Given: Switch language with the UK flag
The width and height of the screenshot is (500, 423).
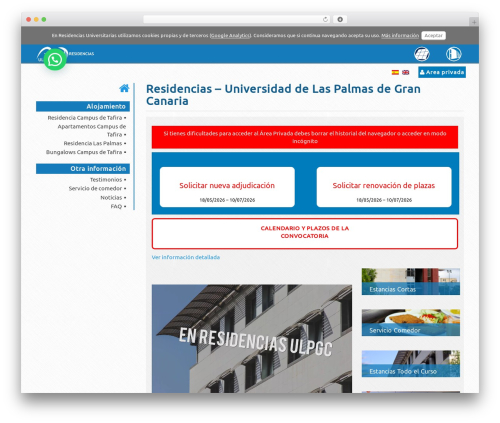Looking at the screenshot, I should pyautogui.click(x=405, y=72).
